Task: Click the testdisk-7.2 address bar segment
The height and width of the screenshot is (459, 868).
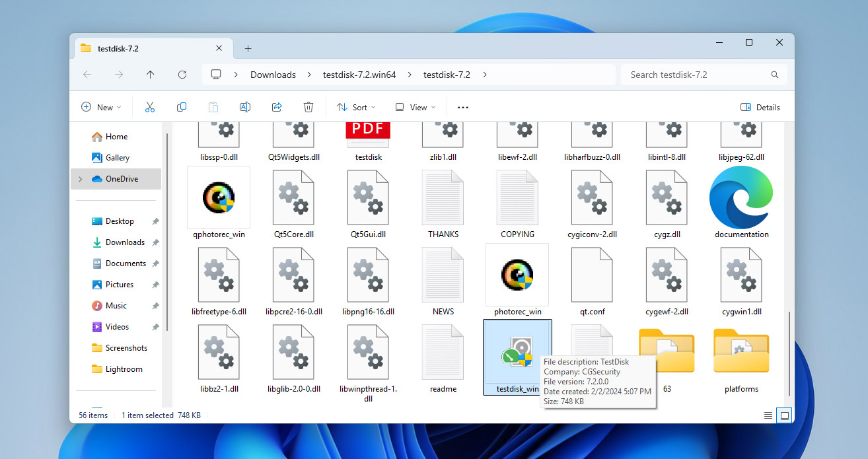Action: point(447,75)
